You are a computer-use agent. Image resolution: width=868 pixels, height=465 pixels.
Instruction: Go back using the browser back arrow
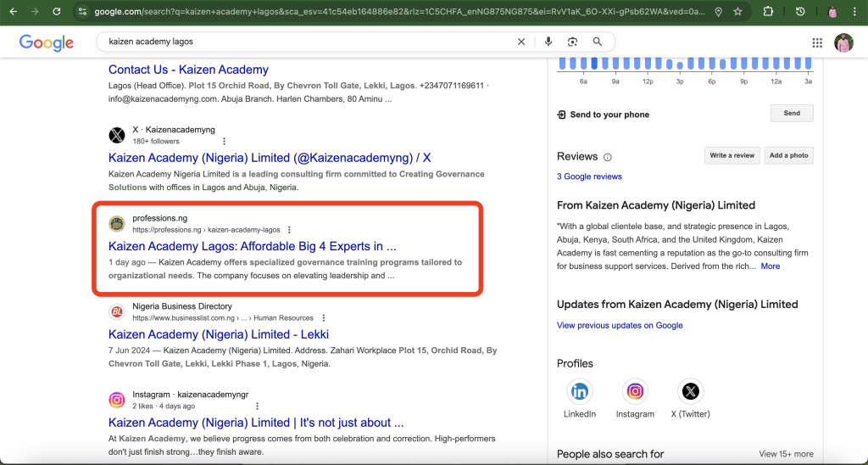point(14,11)
